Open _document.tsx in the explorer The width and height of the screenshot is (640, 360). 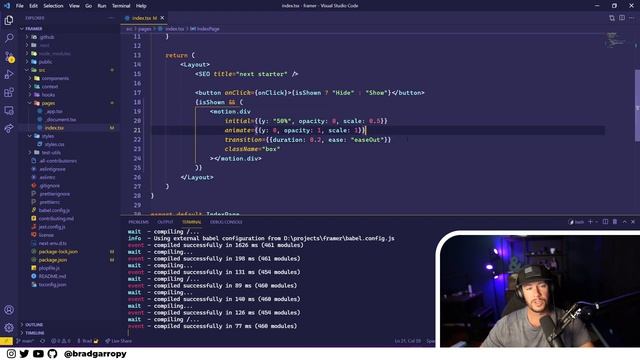[60, 119]
